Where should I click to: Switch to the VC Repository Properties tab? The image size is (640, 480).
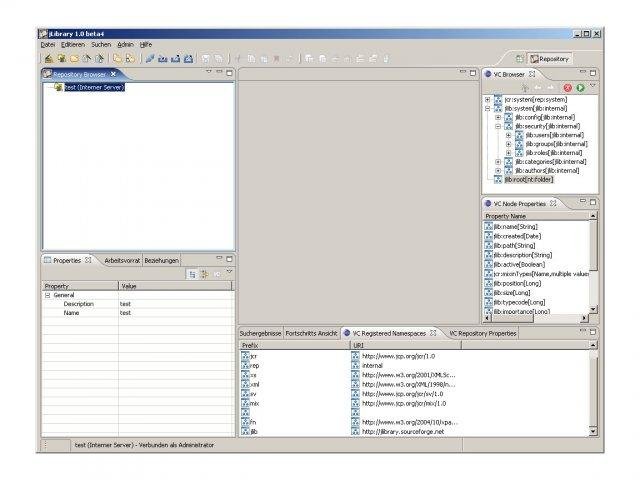tap(483, 333)
